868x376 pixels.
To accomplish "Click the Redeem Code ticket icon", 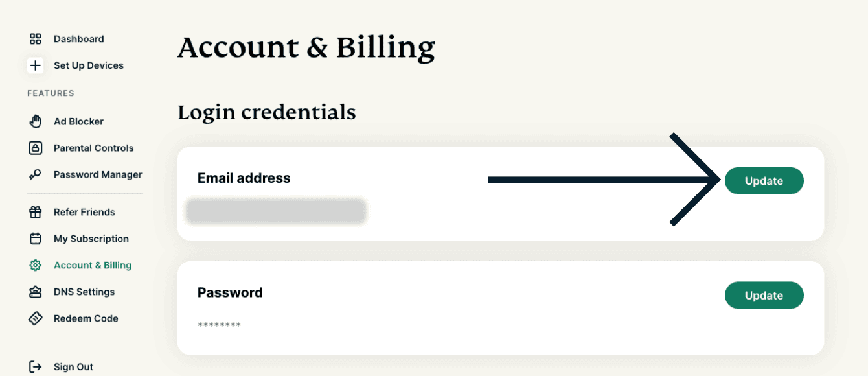I will 36,318.
